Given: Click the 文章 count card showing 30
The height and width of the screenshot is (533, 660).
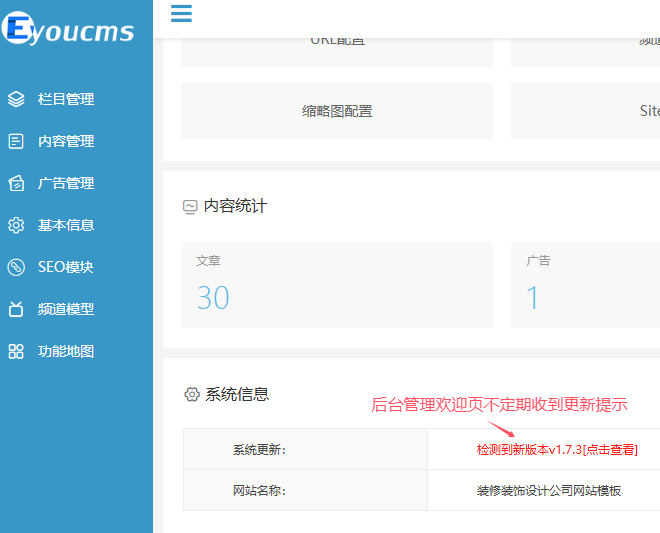Looking at the screenshot, I should coord(337,285).
